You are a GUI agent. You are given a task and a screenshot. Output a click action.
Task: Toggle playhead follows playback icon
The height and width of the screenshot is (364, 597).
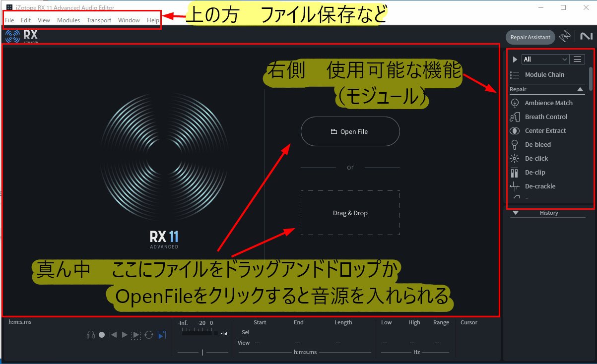(x=161, y=335)
